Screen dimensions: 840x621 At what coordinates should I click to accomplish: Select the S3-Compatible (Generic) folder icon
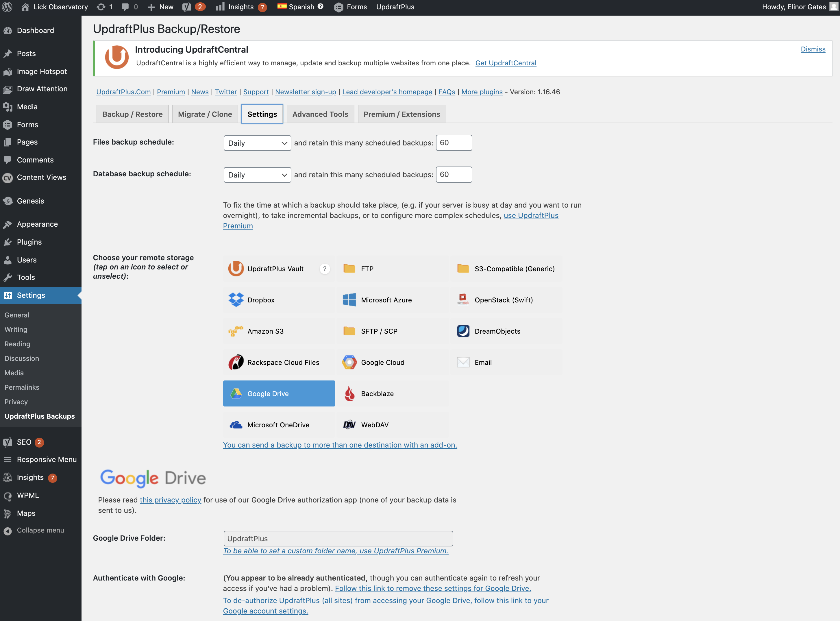point(463,268)
